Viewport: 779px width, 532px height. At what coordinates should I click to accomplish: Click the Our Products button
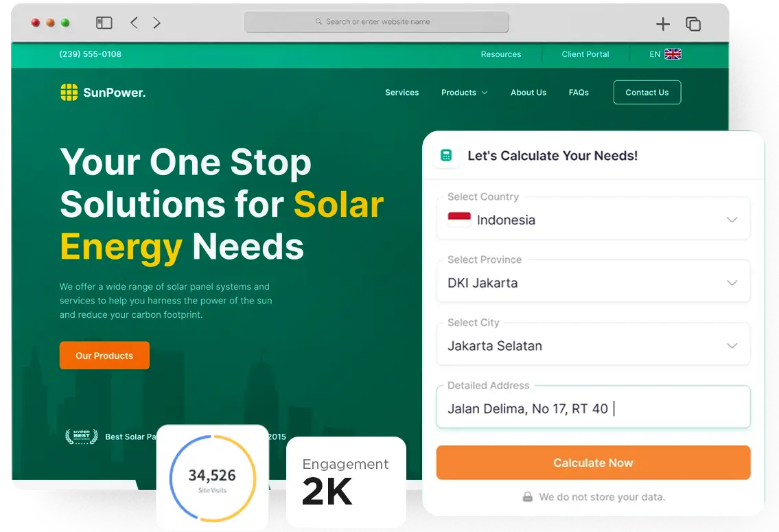point(104,355)
